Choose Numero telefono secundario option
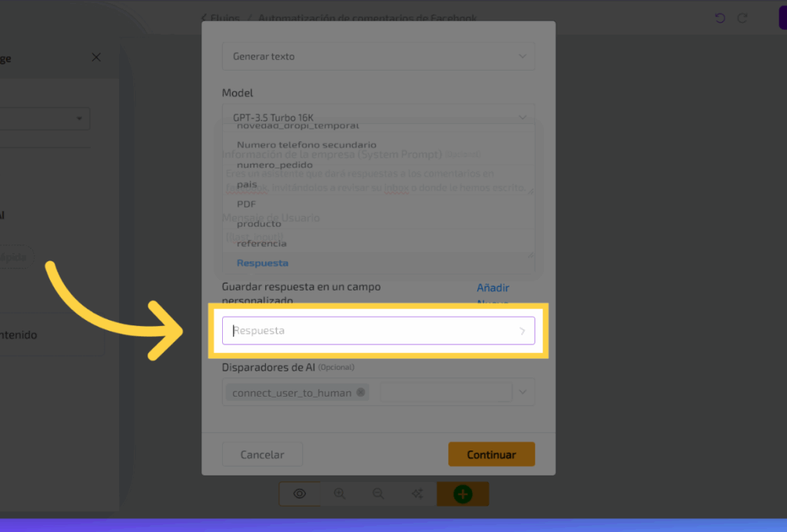 pyautogui.click(x=307, y=145)
